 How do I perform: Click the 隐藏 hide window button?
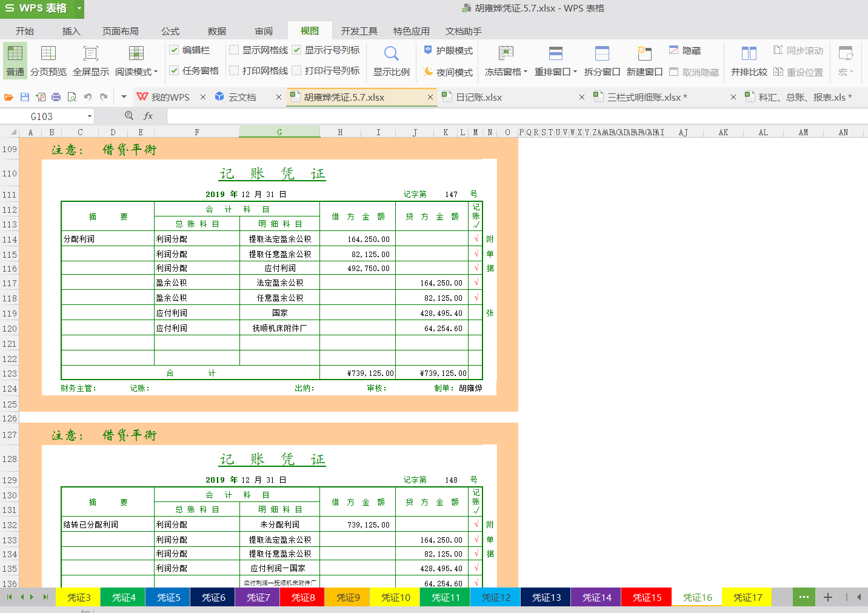[x=685, y=51]
